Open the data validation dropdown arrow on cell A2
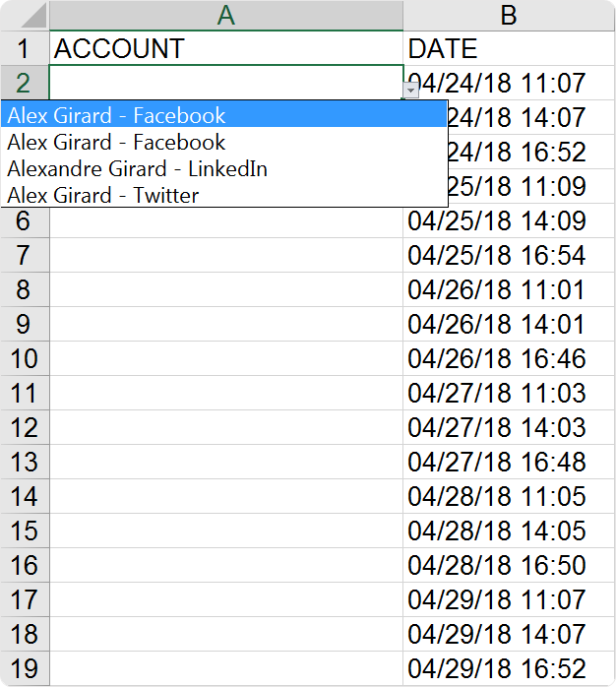The height and width of the screenshot is (687, 616). 411,91
